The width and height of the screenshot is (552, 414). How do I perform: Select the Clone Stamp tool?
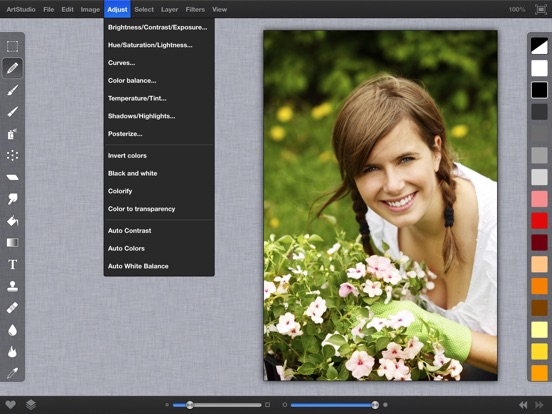pos(12,286)
